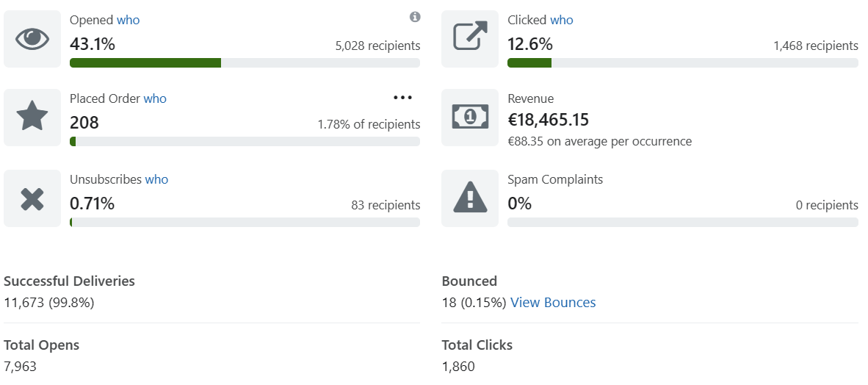Click the Spam Complaints warning triangle
The height and width of the screenshot is (385, 868).
(470, 198)
